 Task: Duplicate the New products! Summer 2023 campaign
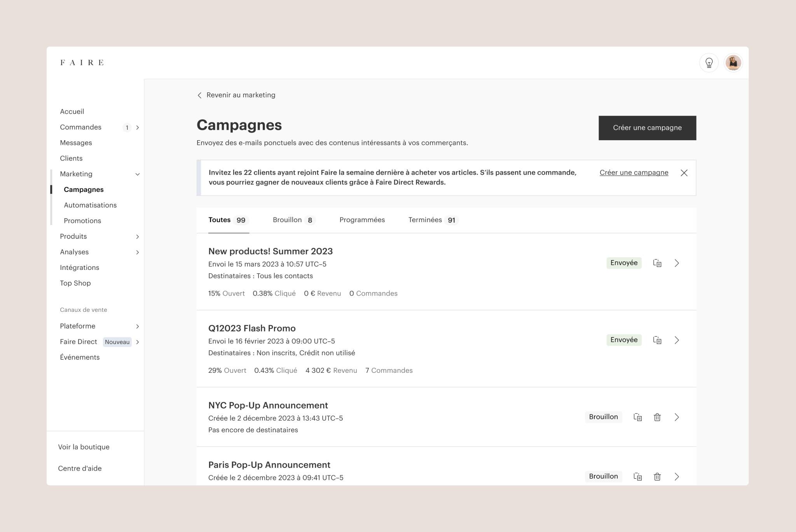point(657,263)
